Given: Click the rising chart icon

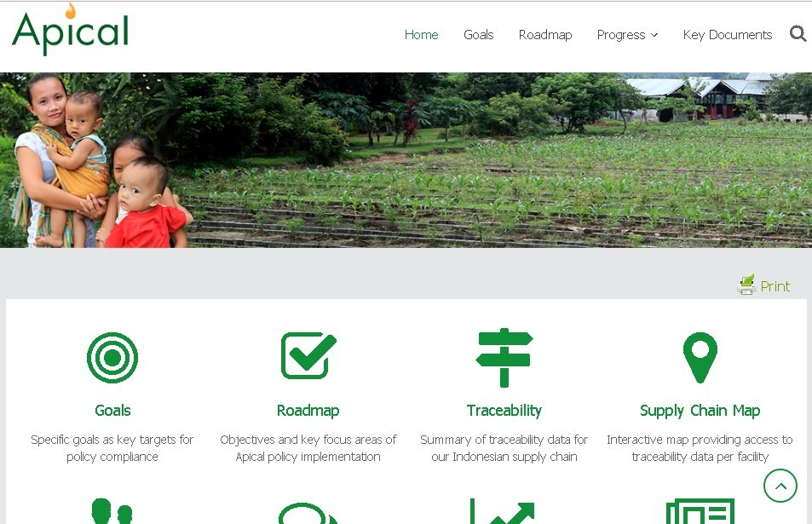Looking at the screenshot, I should click(x=503, y=511).
